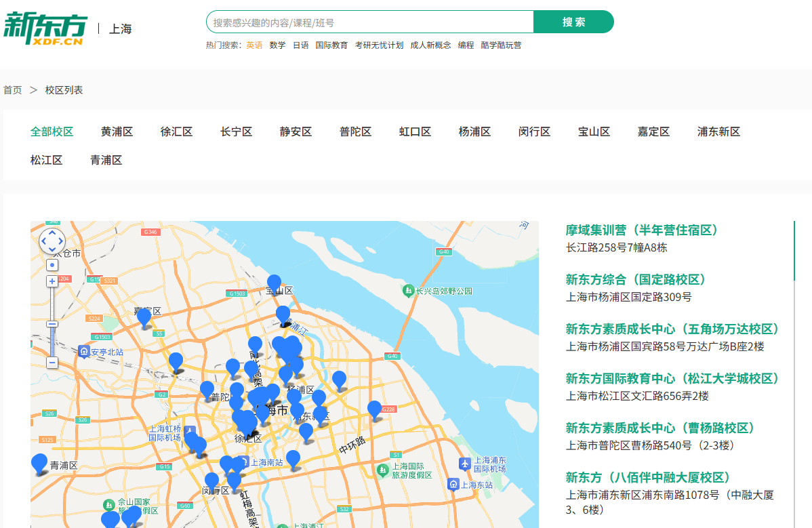Click the 上海虹桥国际机场 airport icon

pos(190,430)
